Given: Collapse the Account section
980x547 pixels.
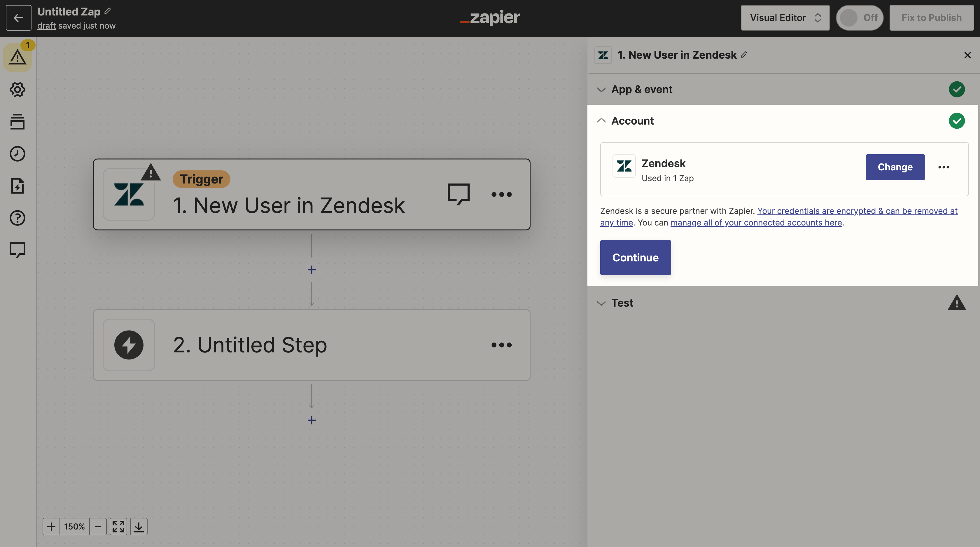Looking at the screenshot, I should pyautogui.click(x=783, y=120).
